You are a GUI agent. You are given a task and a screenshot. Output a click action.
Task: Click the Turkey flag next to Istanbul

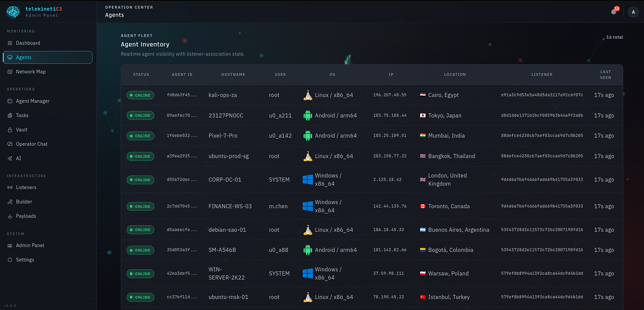click(x=423, y=297)
